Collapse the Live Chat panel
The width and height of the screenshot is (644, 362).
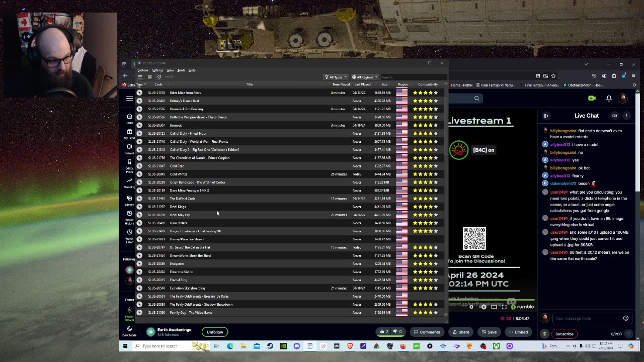(546, 116)
